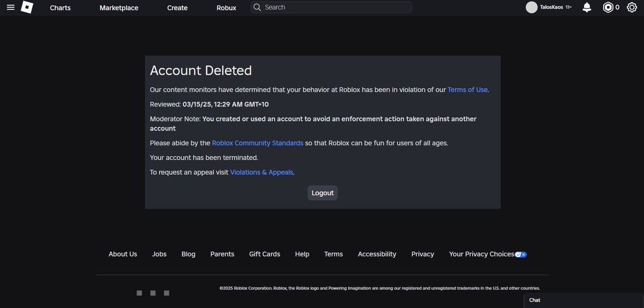Click the TalosKaos username

551,8
